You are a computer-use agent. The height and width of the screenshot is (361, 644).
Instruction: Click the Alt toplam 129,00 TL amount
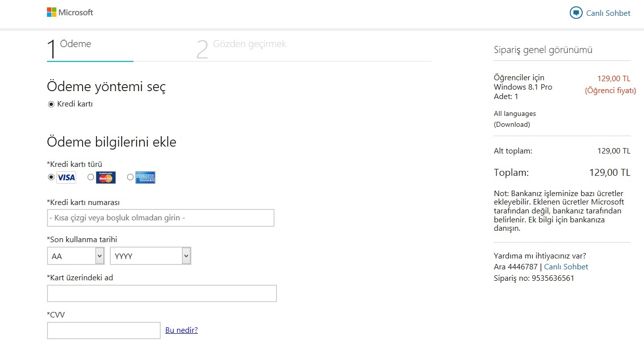click(614, 151)
